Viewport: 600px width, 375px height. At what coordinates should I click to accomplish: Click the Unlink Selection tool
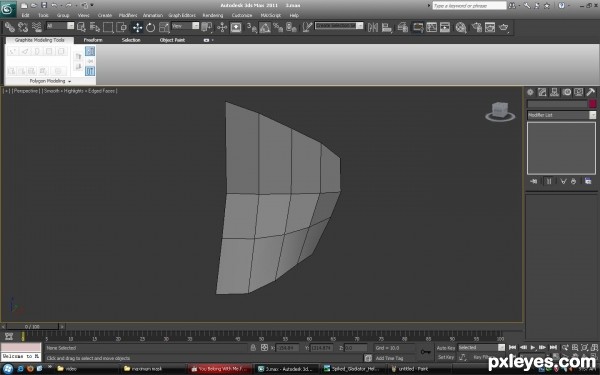23,27
